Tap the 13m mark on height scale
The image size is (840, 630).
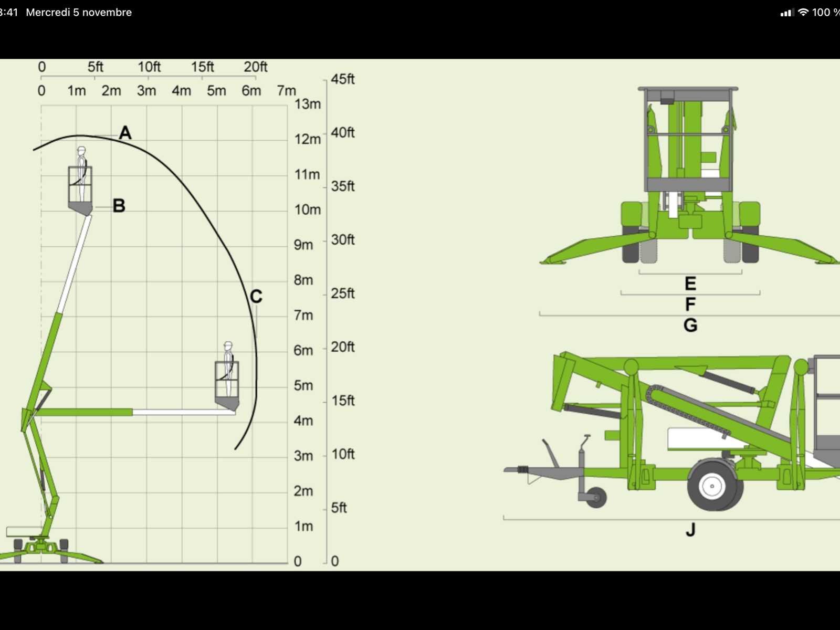(307, 104)
